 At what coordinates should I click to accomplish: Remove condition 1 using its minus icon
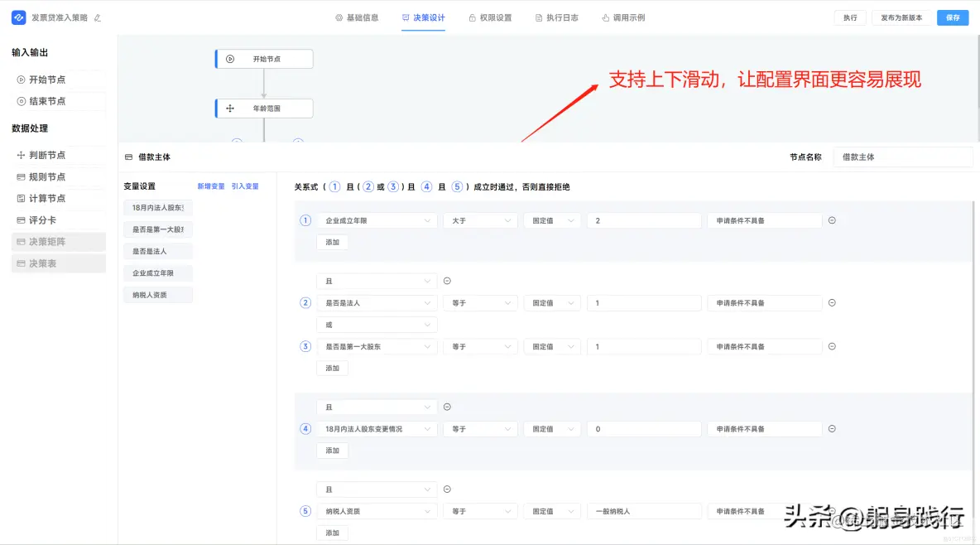pyautogui.click(x=833, y=219)
